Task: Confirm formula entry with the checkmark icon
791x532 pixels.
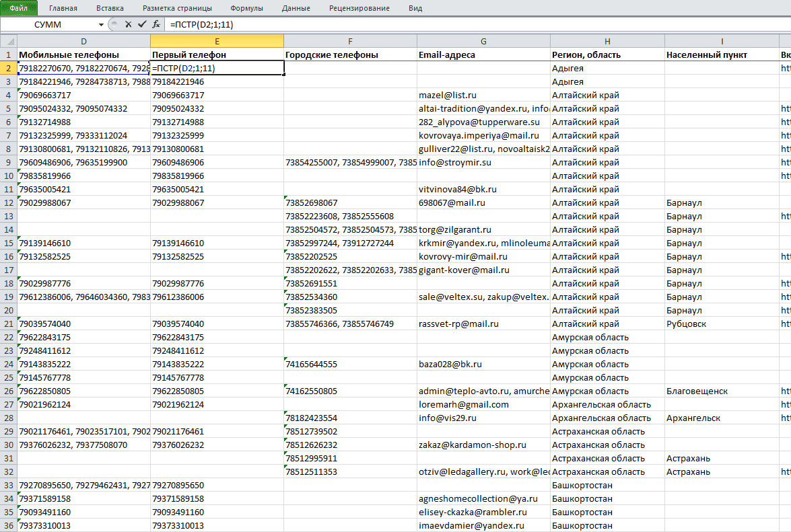Action: pos(142,24)
